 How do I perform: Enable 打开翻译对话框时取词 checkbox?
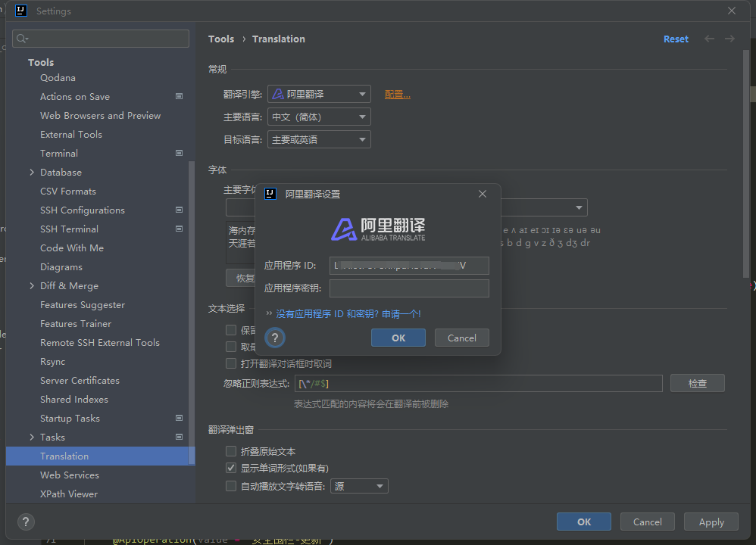click(231, 363)
